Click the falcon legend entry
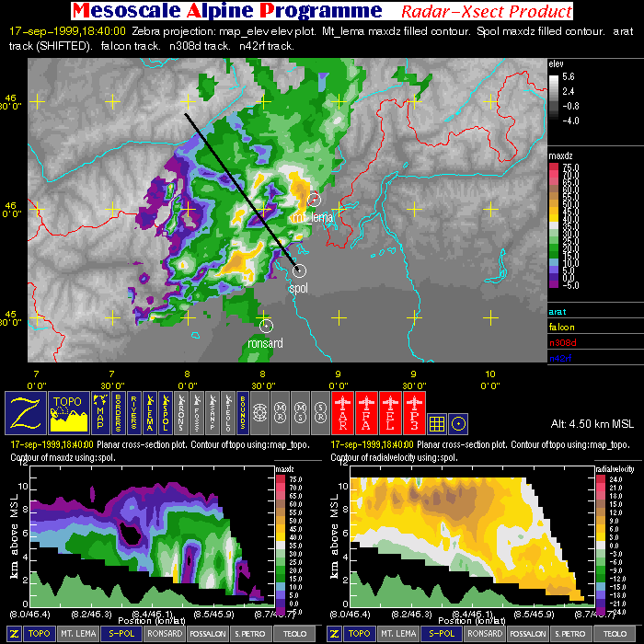The height and width of the screenshot is (644, 644). 561,327
